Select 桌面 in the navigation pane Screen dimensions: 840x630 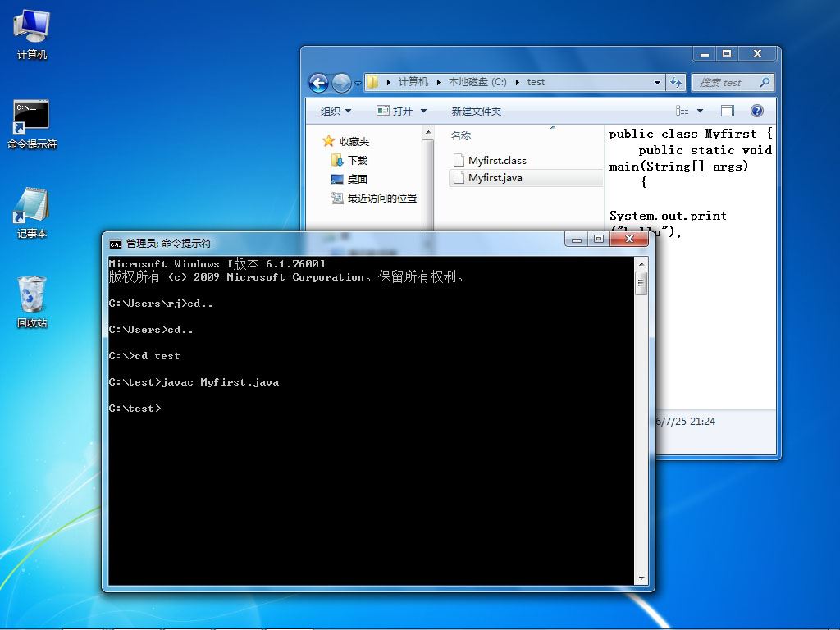349,179
